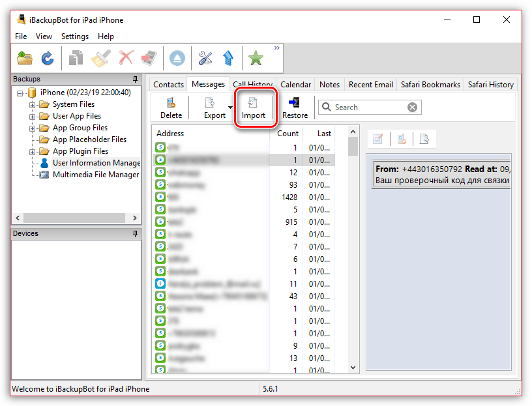Open the Help menu
This screenshot has height=406, width=532.
(106, 36)
